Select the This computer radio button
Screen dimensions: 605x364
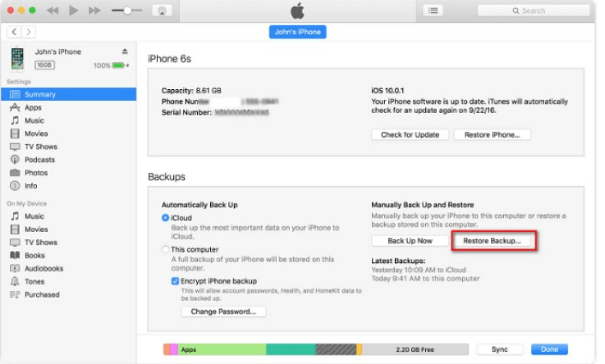165,249
